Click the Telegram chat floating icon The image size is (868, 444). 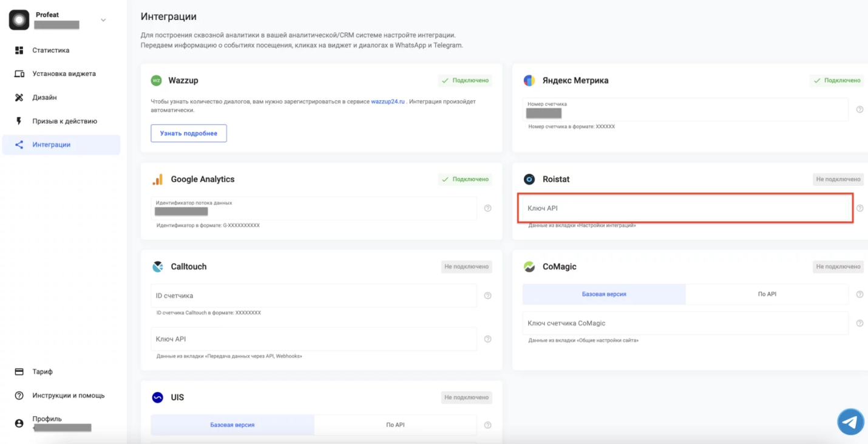pyautogui.click(x=850, y=422)
